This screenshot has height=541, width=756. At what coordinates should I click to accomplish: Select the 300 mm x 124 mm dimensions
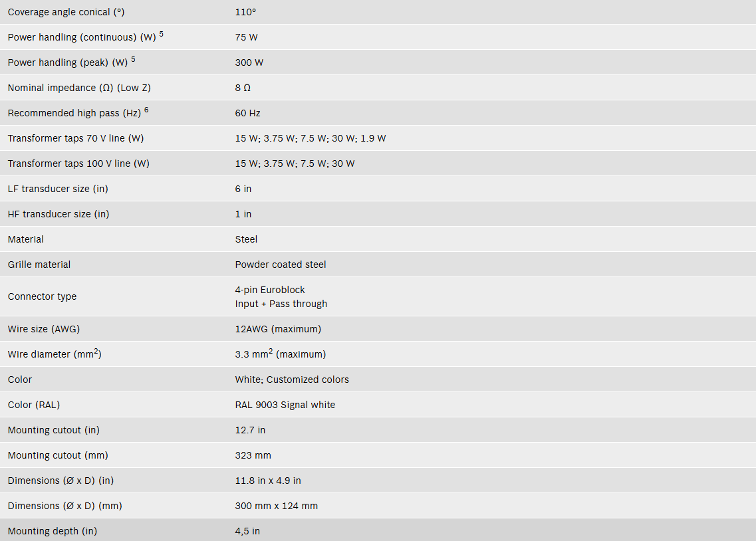click(276, 506)
